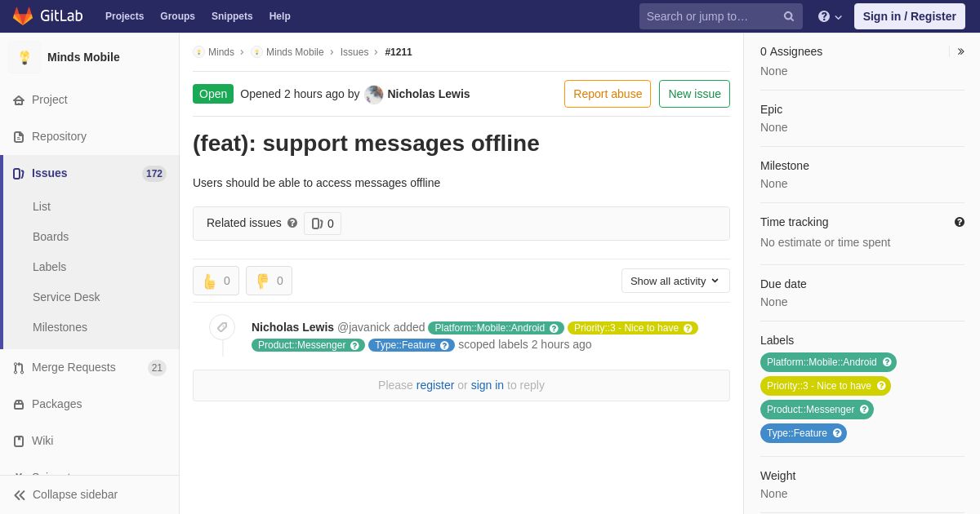980x514 pixels.
Task: Click the register link in reply box
Action: click(x=435, y=385)
